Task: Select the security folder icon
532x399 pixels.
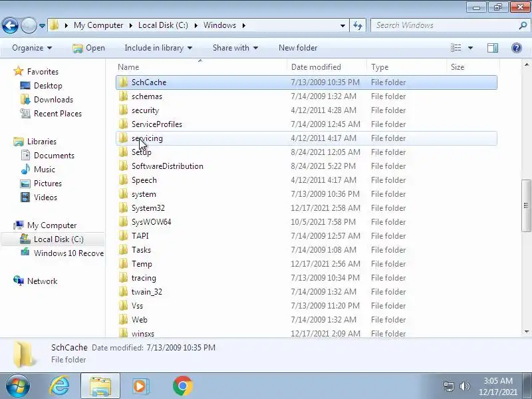Action: [123, 110]
